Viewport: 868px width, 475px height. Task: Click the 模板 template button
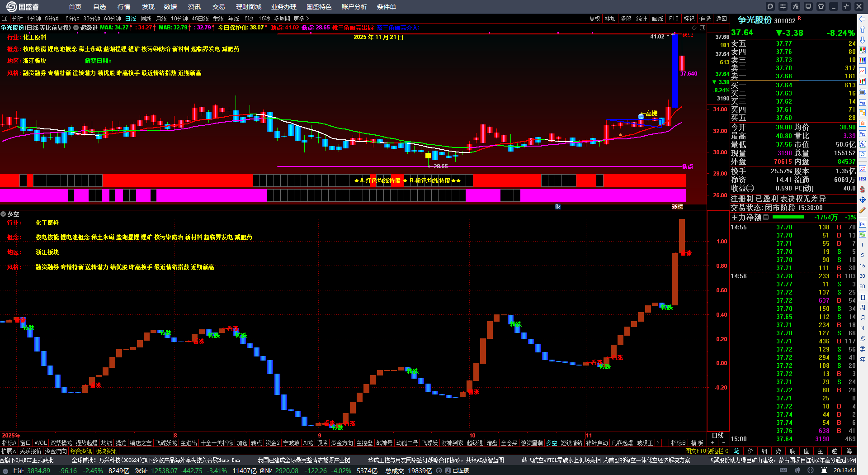pos(698,443)
